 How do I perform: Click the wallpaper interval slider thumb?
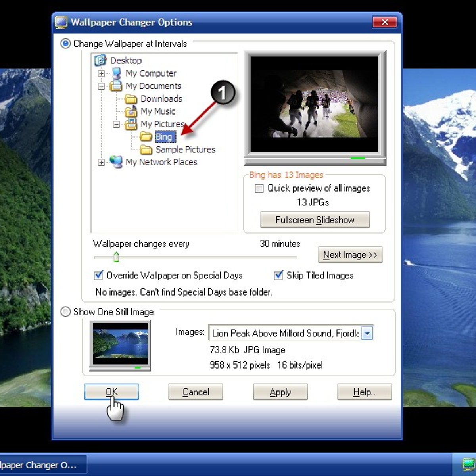coord(116,257)
